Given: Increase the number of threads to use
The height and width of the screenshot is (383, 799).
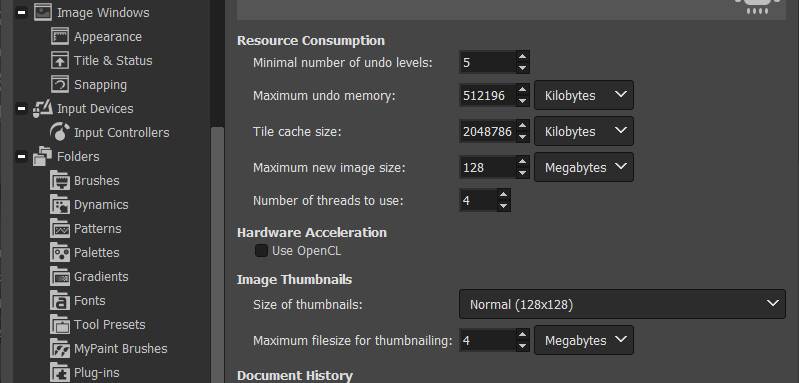Looking at the screenshot, I should (x=503, y=194).
